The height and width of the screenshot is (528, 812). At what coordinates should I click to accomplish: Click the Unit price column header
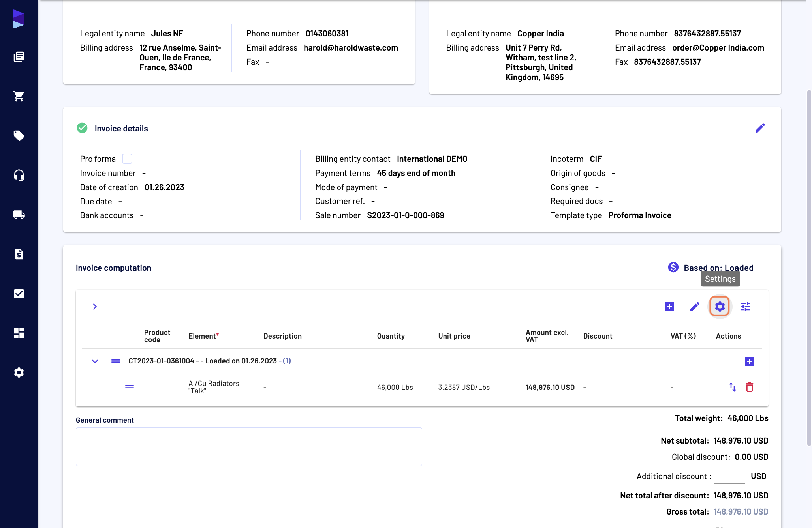pyautogui.click(x=454, y=336)
